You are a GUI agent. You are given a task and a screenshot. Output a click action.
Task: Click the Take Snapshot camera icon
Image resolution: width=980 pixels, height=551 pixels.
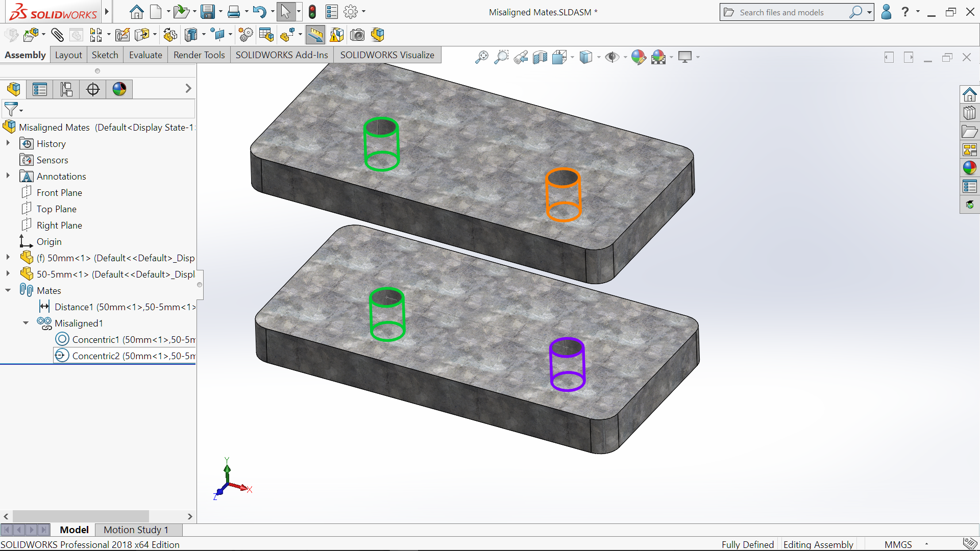[357, 35]
